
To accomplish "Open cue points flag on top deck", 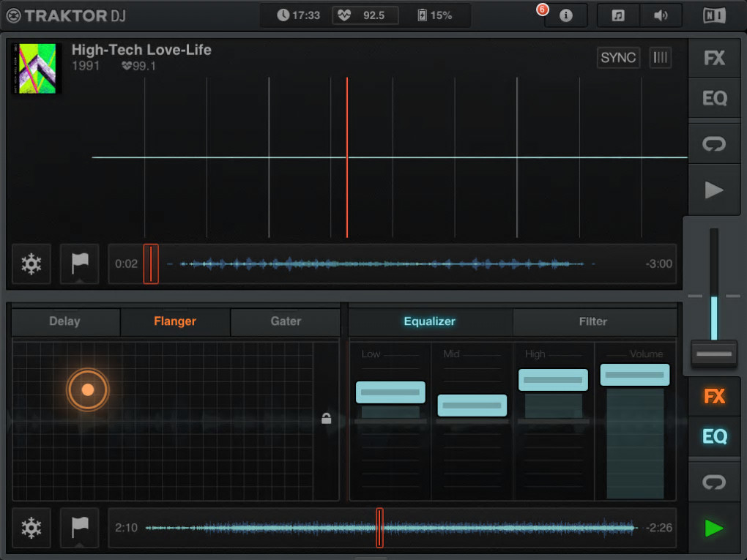I will (80, 264).
